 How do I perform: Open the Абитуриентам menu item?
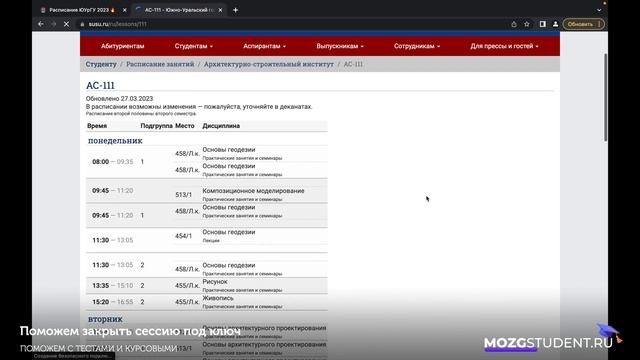(122, 46)
